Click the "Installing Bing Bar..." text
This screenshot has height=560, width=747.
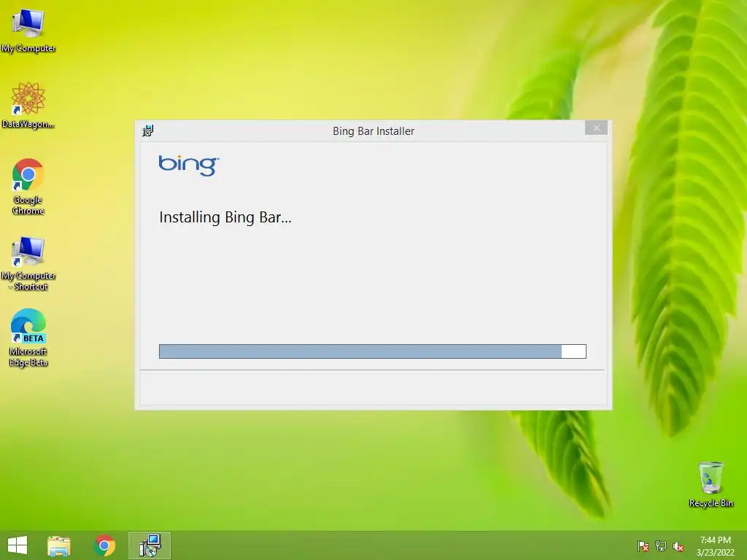(x=225, y=217)
